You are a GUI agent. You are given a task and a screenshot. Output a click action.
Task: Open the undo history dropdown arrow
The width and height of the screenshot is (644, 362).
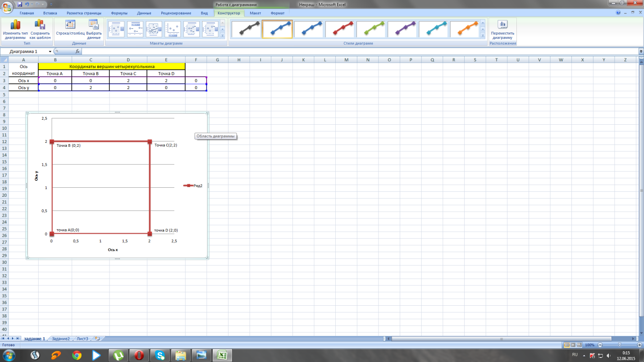(x=32, y=4)
